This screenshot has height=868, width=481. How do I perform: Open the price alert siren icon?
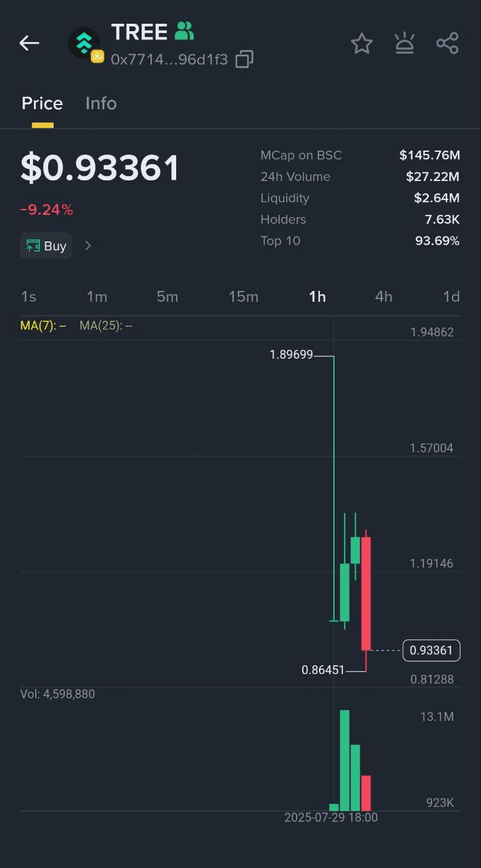coord(404,43)
